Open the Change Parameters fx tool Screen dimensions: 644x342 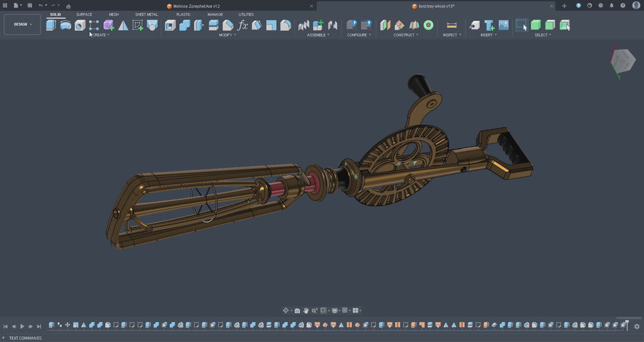[243, 25]
